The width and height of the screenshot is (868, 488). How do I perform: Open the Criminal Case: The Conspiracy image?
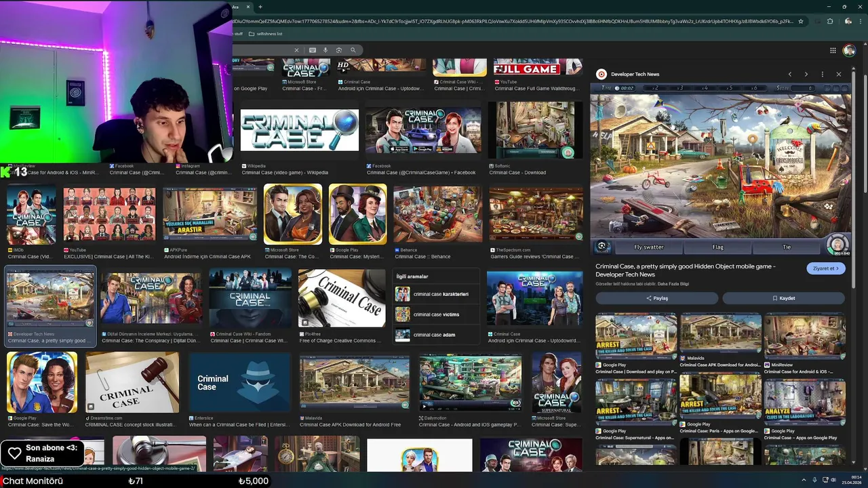(151, 298)
